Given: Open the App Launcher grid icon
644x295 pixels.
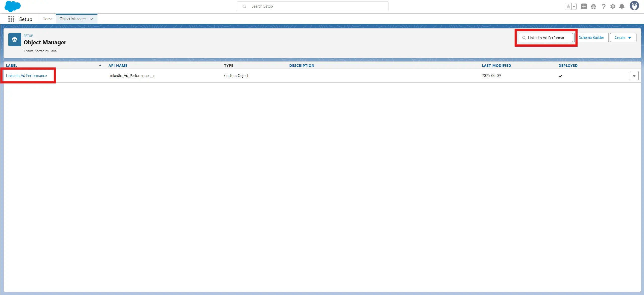Looking at the screenshot, I should (11, 19).
